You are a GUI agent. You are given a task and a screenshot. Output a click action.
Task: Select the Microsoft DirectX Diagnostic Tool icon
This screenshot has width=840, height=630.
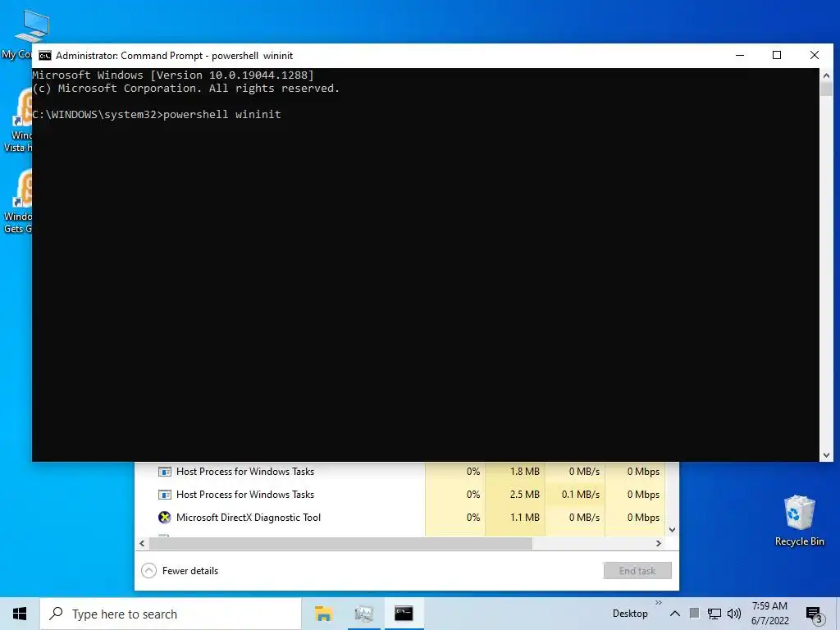point(164,518)
